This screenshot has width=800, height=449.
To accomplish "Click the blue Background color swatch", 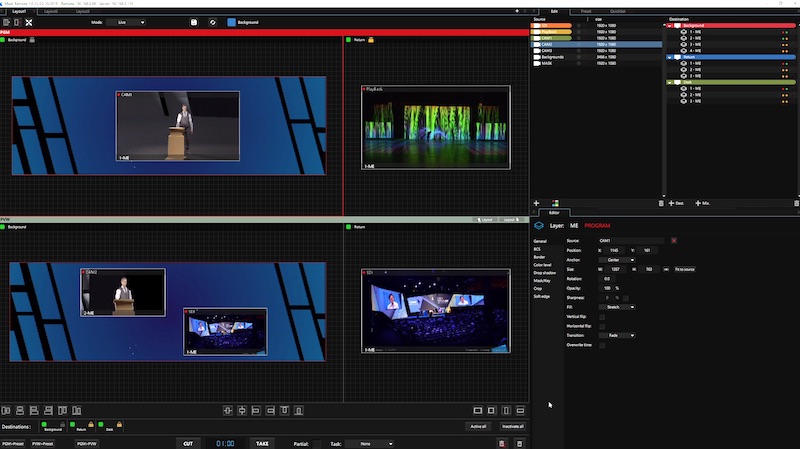I will pos(231,21).
